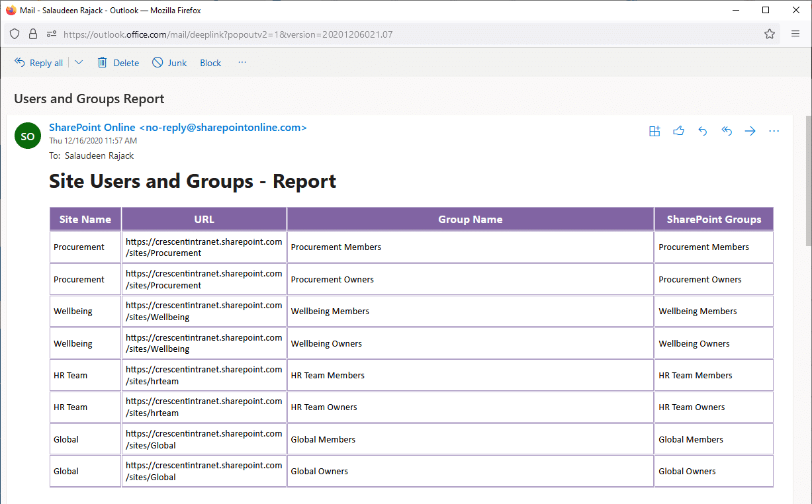Click Site Name cell in Wellbeing Members row
This screenshot has width=812, height=504.
[x=85, y=311]
